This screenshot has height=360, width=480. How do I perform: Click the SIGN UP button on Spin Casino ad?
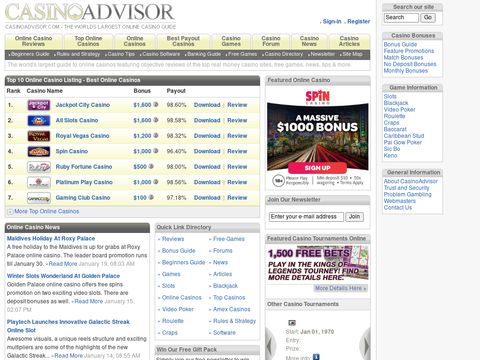coord(317,168)
